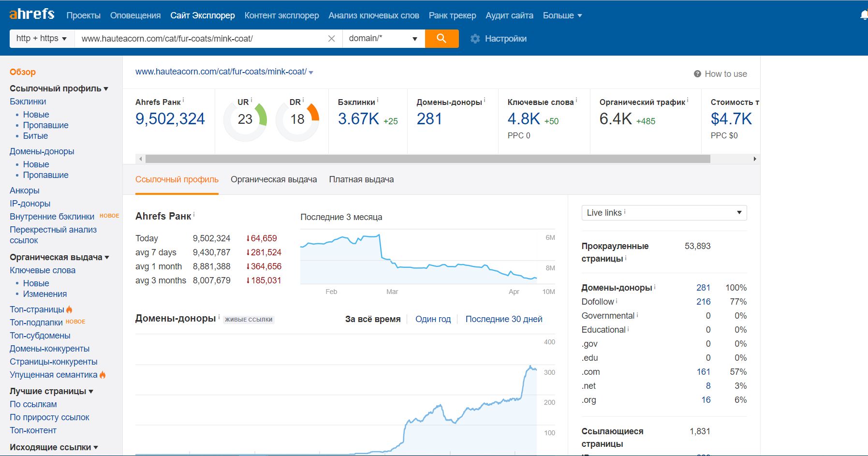Expand the Больше menu
This screenshot has height=456, width=868.
(x=562, y=15)
